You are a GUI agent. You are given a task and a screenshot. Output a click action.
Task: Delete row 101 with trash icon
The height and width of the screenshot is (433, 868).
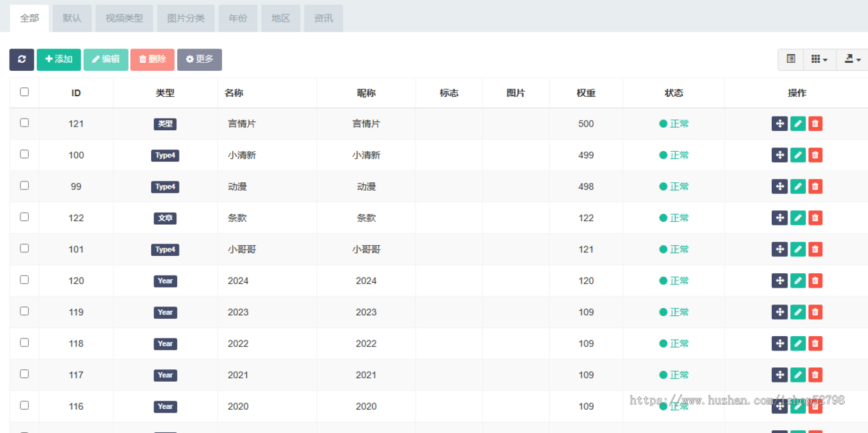[x=815, y=249]
